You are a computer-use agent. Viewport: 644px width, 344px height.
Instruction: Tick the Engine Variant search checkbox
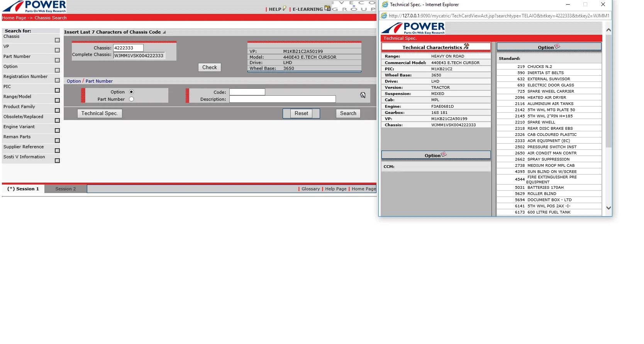pos(57,130)
